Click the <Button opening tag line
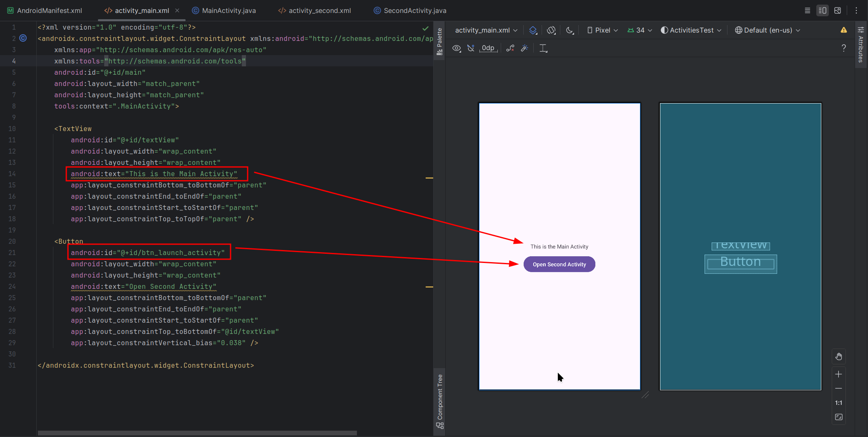868x437 pixels. 69,241
